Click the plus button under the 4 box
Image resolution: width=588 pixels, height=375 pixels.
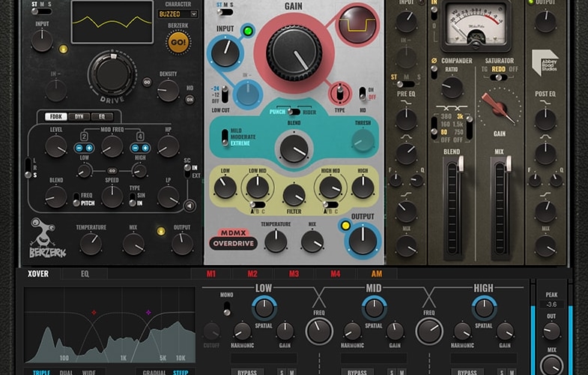pyautogui.click(x=145, y=148)
